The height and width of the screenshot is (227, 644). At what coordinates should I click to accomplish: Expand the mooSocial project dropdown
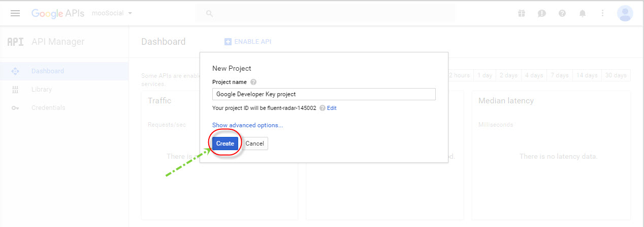(x=112, y=13)
